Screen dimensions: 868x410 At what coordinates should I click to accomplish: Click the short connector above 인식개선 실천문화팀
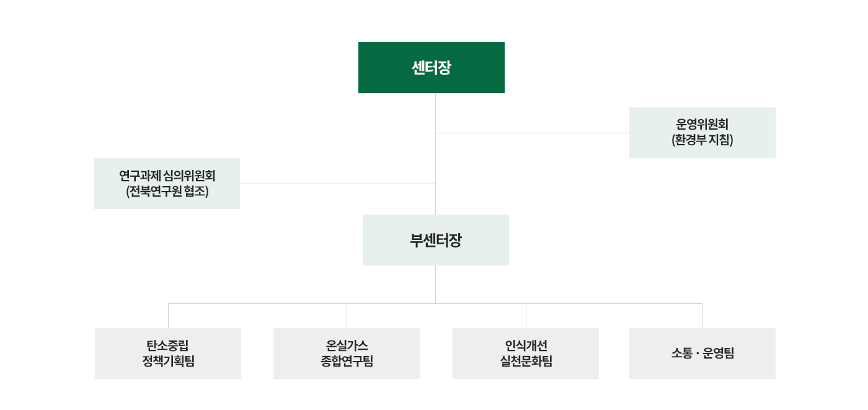coord(526,316)
